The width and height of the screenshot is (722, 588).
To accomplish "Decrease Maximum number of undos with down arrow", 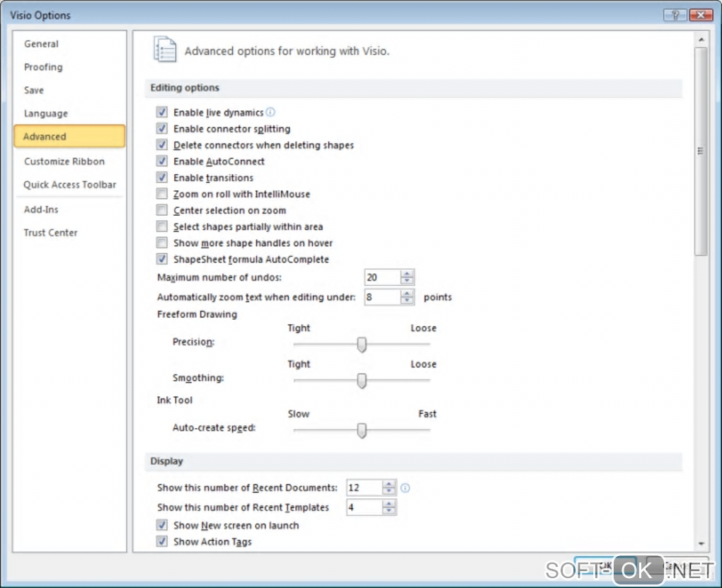I will [x=407, y=280].
